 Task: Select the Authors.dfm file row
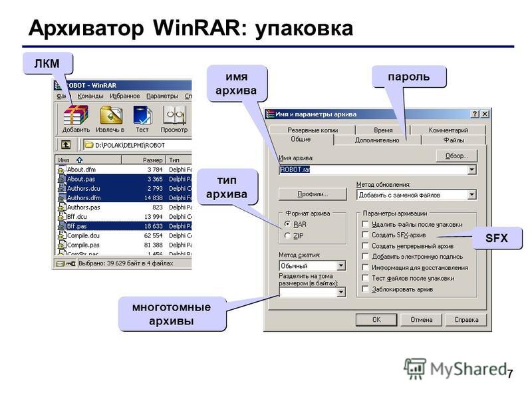124,198
